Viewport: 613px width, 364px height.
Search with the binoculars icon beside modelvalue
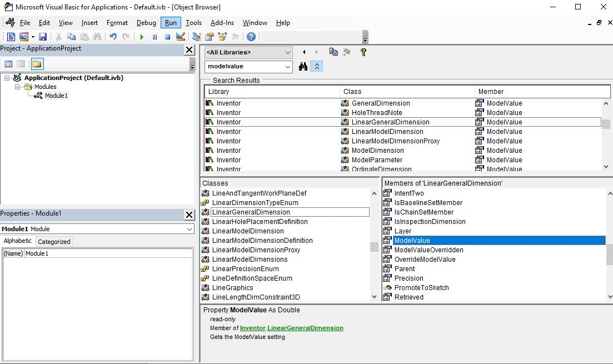(x=303, y=67)
